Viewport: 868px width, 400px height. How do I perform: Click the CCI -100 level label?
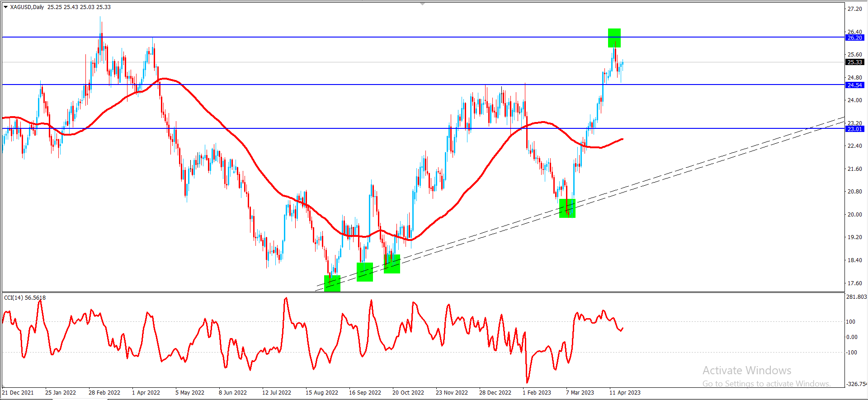point(852,353)
